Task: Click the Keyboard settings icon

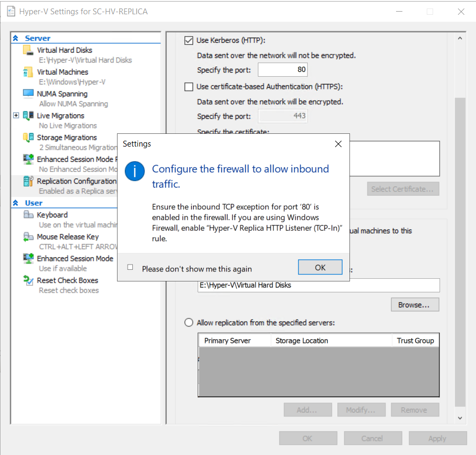Action: (28, 215)
